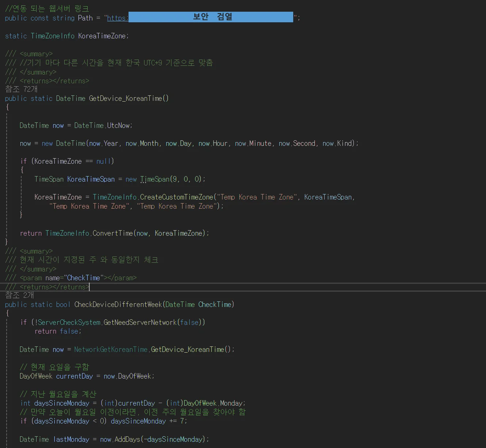Click the null keyword in the if condition
This screenshot has width=486, height=448.
click(104, 161)
